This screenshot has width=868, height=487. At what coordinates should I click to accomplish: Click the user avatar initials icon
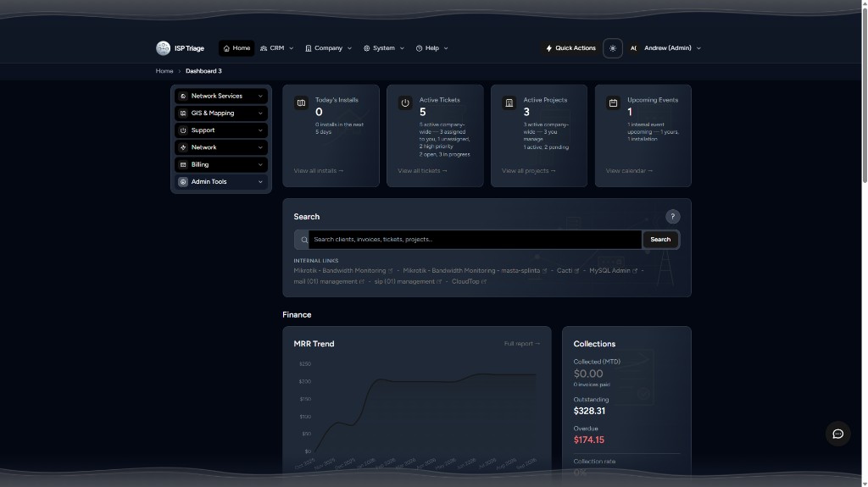tap(633, 49)
